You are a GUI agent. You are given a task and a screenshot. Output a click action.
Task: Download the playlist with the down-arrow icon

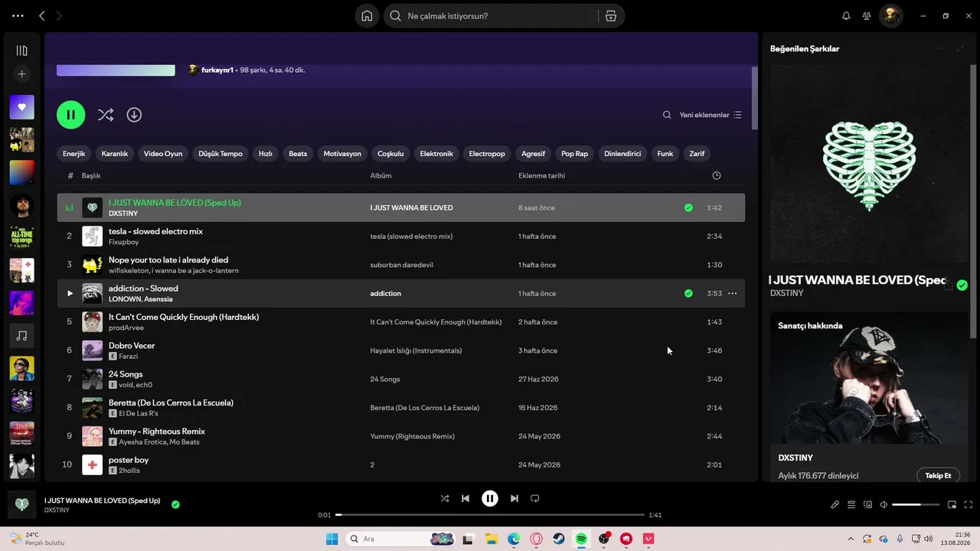134,115
